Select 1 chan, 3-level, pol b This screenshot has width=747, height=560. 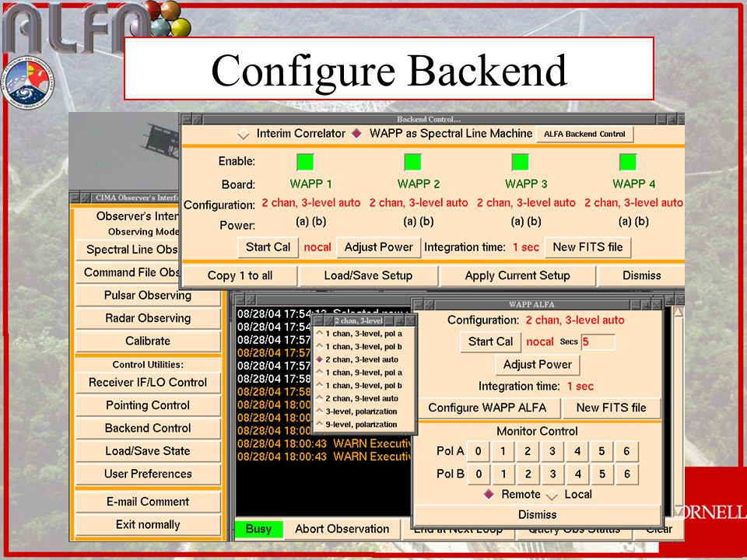[x=359, y=347]
